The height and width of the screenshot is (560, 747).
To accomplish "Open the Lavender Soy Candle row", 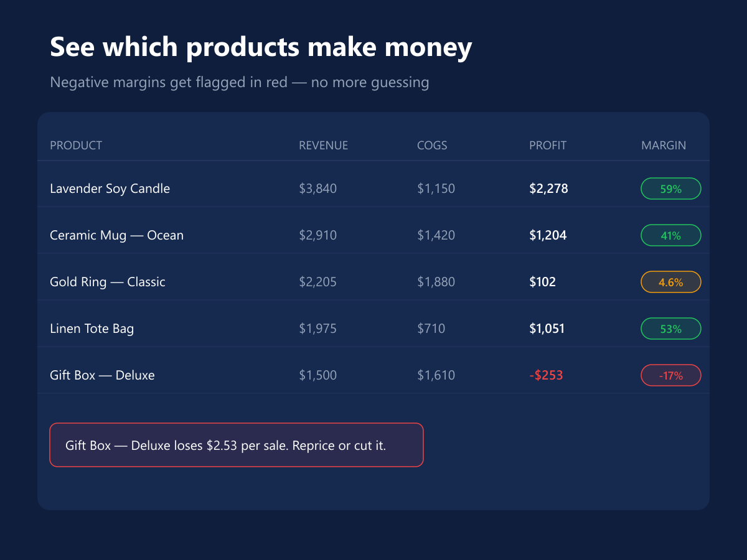I will pos(374,189).
